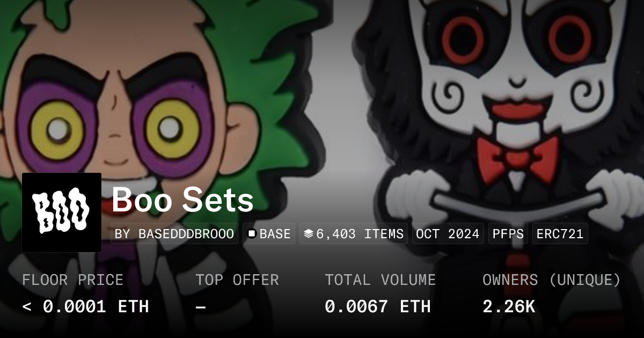This screenshot has width=644, height=338.
Task: Click the TOP OFFER label
Action: click(237, 280)
